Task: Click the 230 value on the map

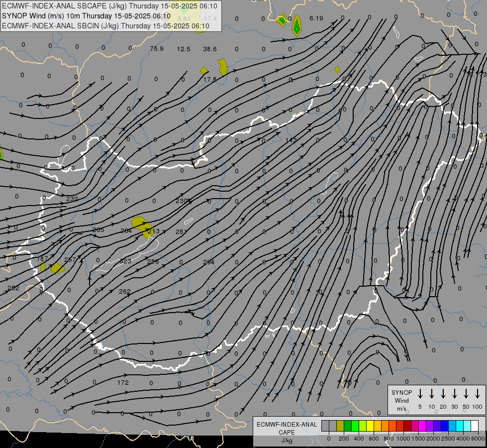Action: pos(182,201)
